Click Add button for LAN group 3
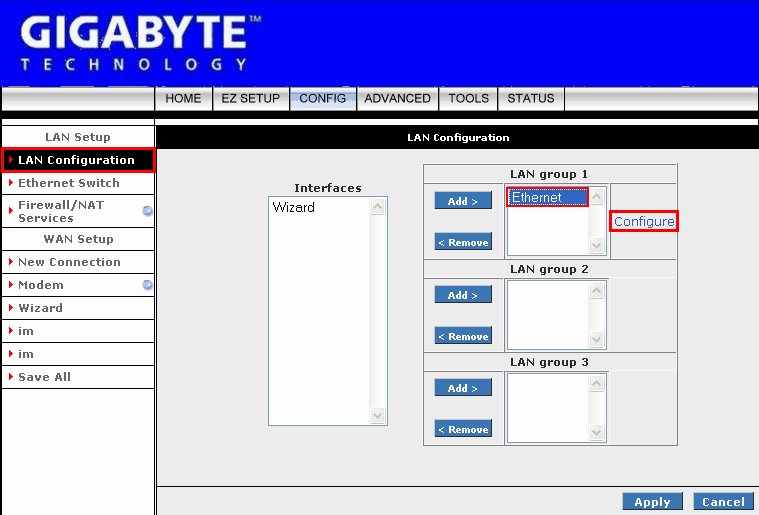Screen dimensions: 759x515 463,388
